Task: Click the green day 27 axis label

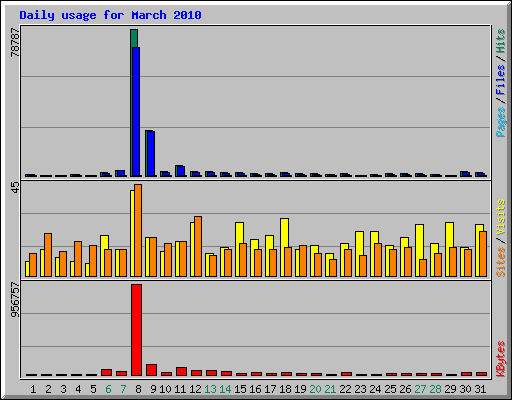Action: tap(420, 389)
